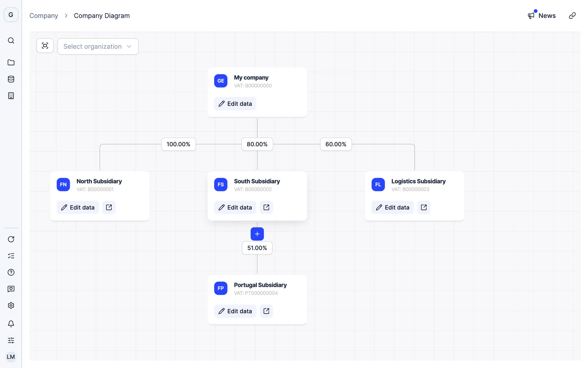Click the G workspace logo
Viewport: 588px width, 368px height.
click(11, 15)
